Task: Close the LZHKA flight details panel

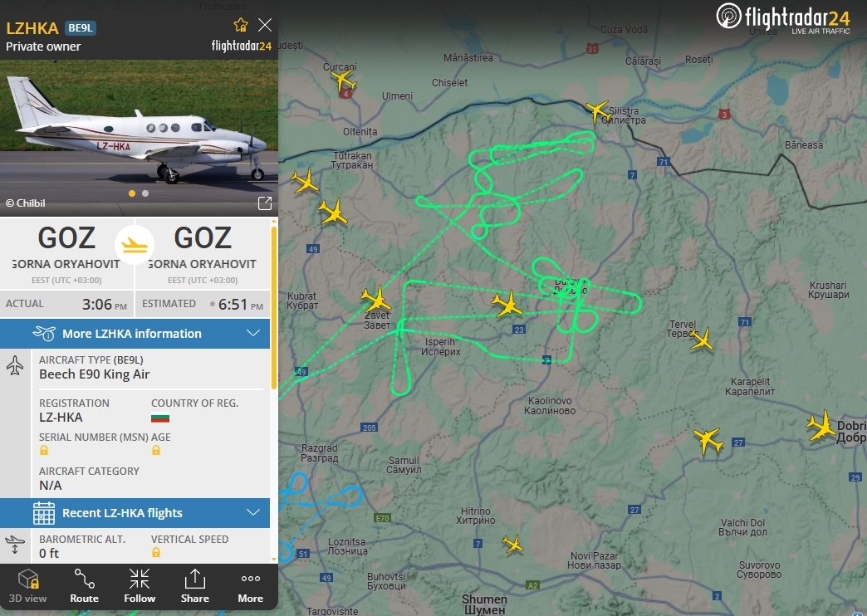Action: pos(265,25)
